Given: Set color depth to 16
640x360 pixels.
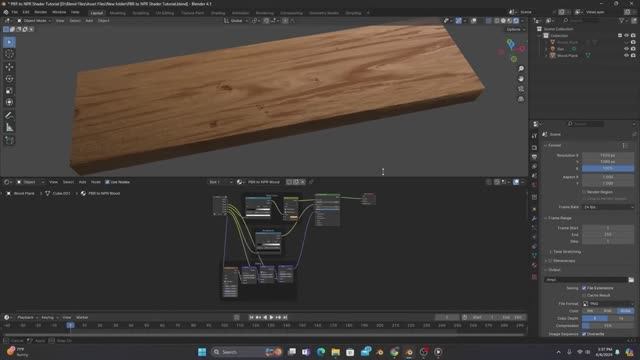Looking at the screenshot, I should 621,318.
